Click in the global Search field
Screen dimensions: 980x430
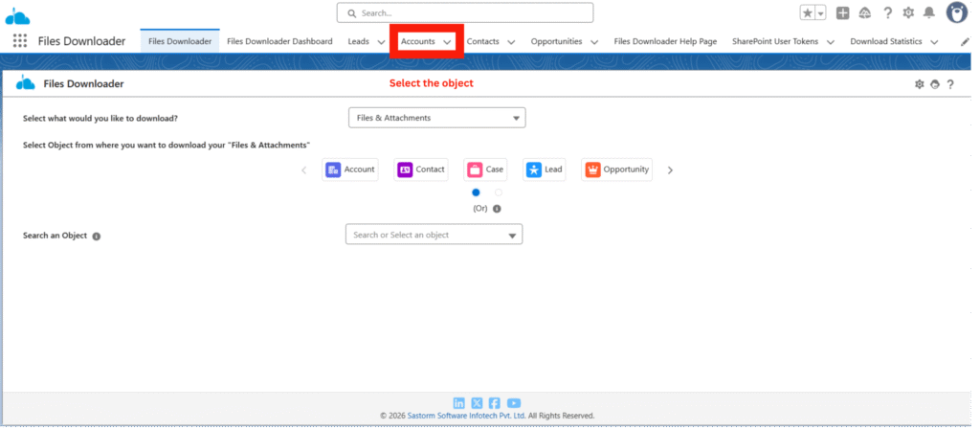465,12
